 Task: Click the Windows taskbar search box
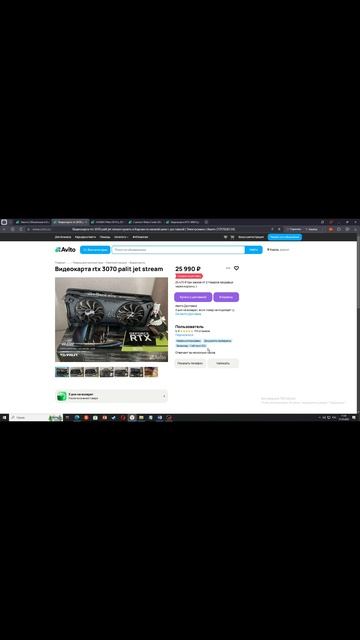pos(36,418)
